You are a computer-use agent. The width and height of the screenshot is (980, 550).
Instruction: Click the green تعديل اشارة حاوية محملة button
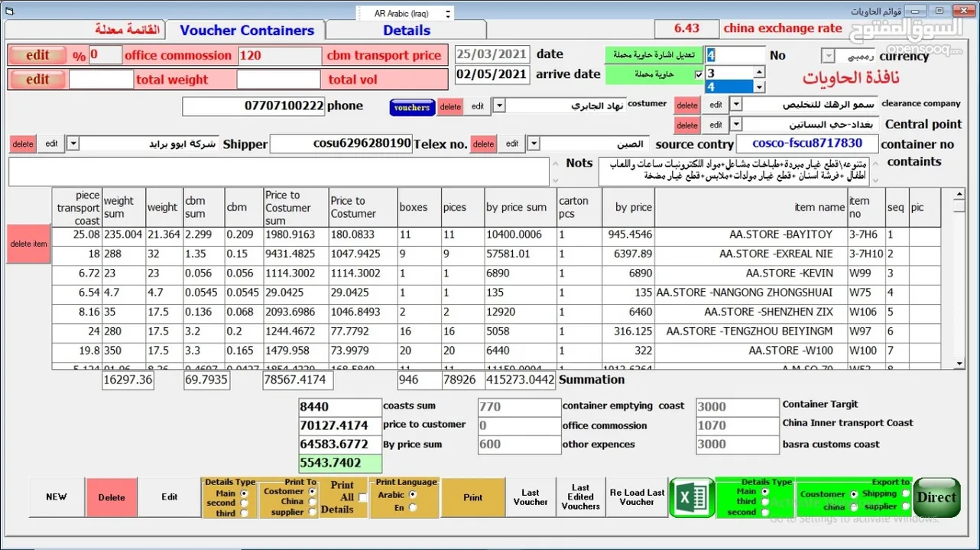tap(654, 55)
